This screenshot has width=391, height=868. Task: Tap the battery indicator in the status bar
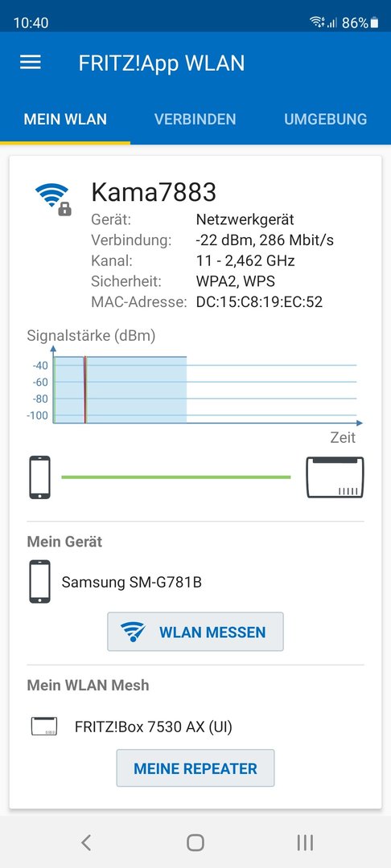point(375,23)
